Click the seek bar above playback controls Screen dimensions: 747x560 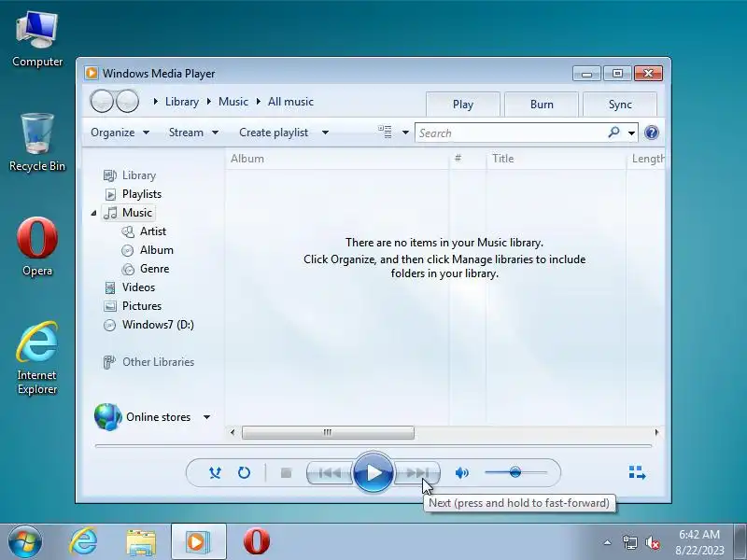click(373, 446)
